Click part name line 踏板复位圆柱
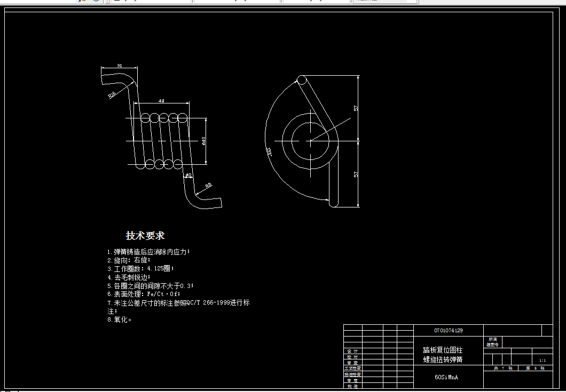566x392 pixels. pos(443,350)
